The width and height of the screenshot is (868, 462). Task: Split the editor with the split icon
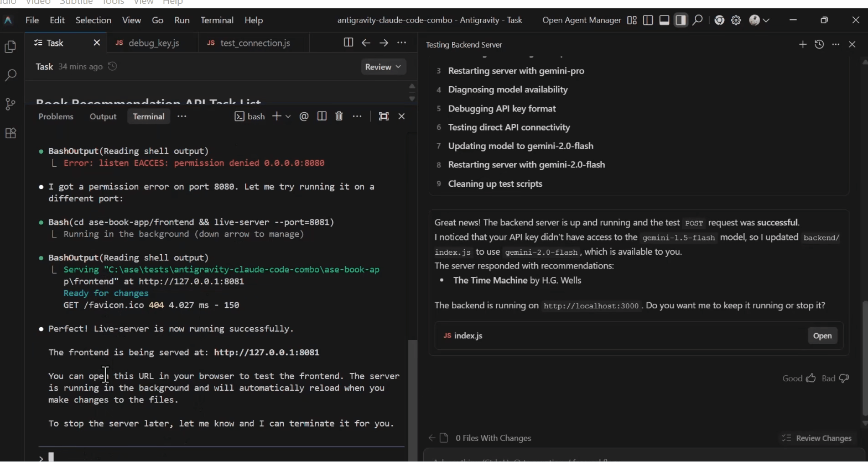point(348,43)
